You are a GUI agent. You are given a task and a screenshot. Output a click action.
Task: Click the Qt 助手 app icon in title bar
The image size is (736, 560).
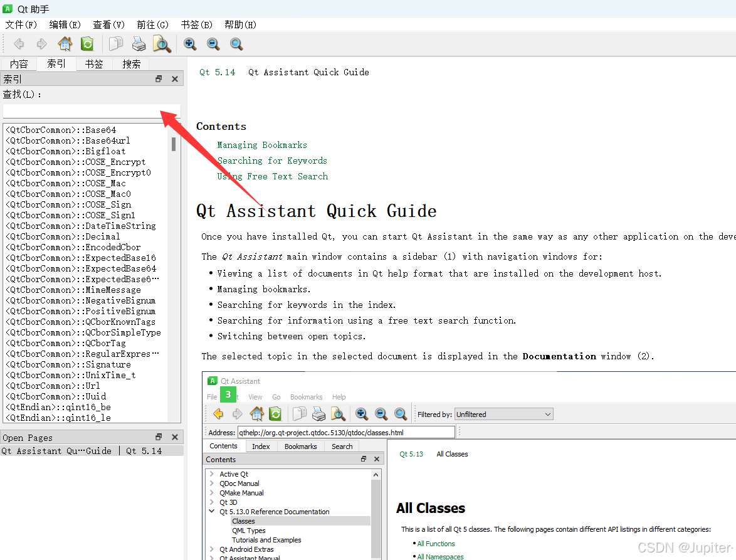[8, 9]
